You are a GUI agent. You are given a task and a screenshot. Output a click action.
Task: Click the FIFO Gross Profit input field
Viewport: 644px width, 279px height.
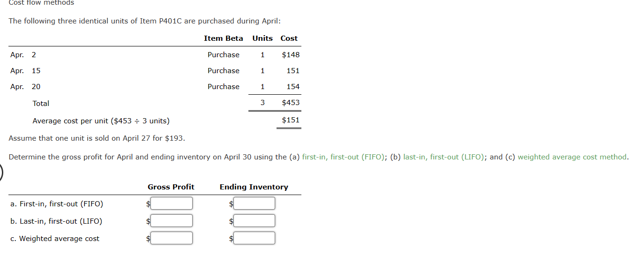pyautogui.click(x=171, y=203)
